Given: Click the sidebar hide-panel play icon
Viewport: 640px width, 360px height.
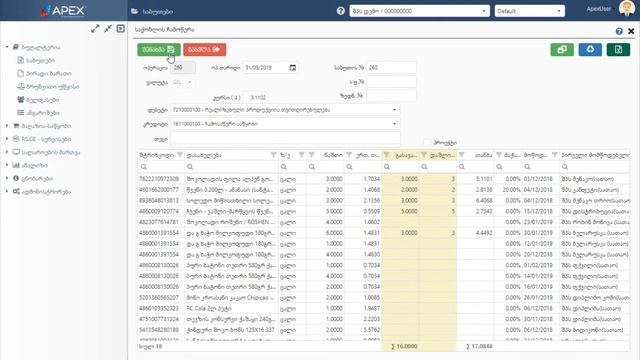Looking at the screenshot, I should pos(120,29).
